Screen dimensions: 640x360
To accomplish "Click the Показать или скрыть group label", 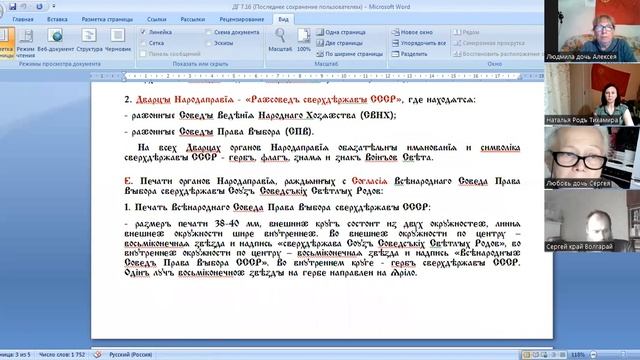I will (x=200, y=64).
